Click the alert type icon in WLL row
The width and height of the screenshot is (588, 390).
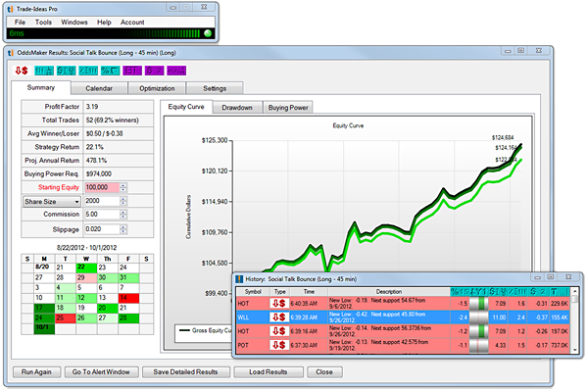pyautogui.click(x=279, y=317)
